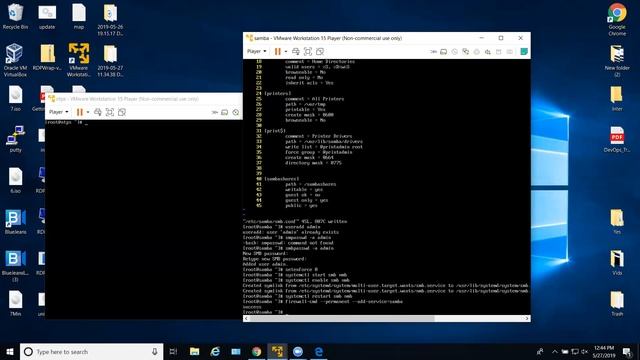Expand the power options arrow in samba window
This screenshot has height=360, width=640.
[x=286, y=51]
